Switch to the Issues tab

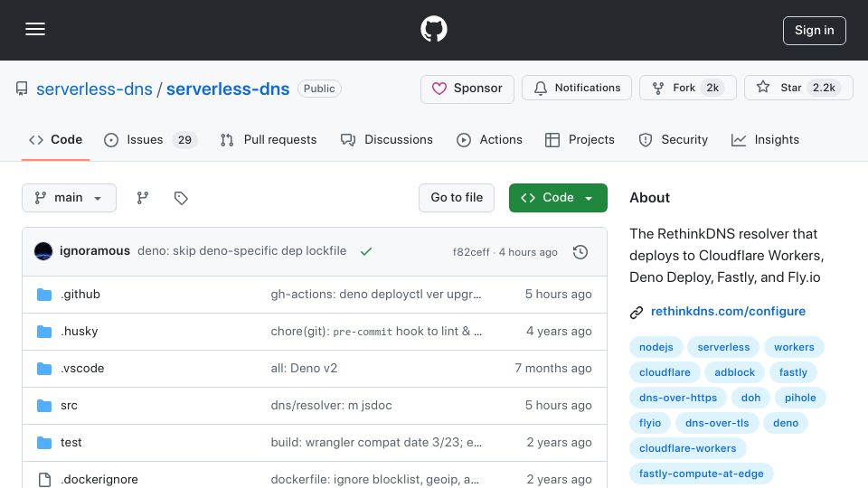point(150,140)
